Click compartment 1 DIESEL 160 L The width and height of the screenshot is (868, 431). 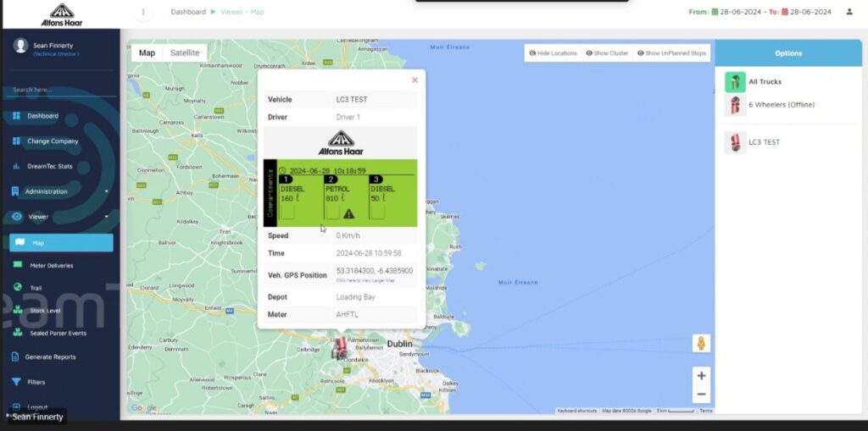click(301, 199)
